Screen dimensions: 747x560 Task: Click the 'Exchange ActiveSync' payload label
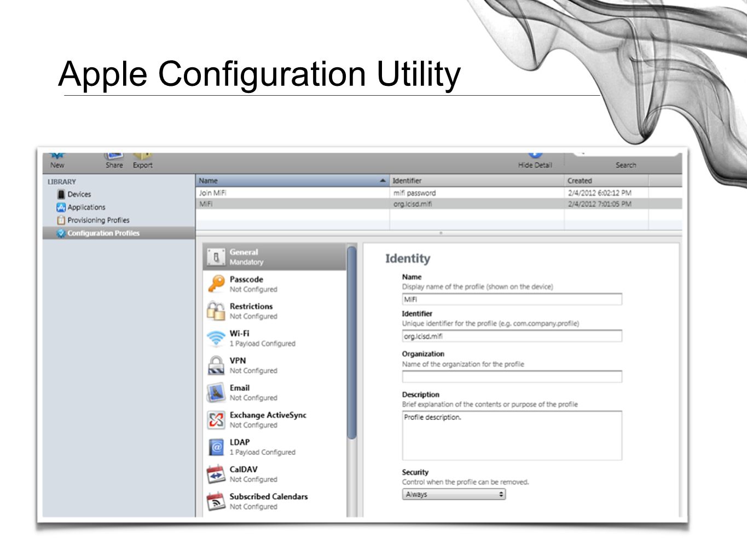(268, 415)
